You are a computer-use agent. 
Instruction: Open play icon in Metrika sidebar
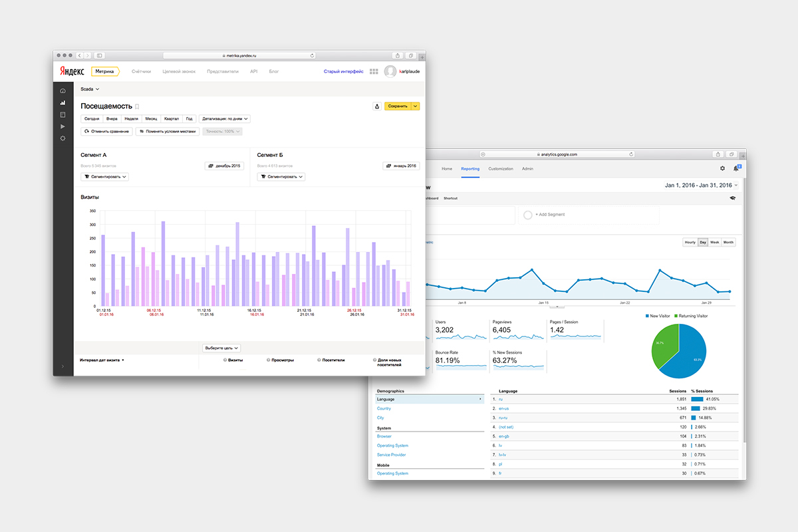63,126
